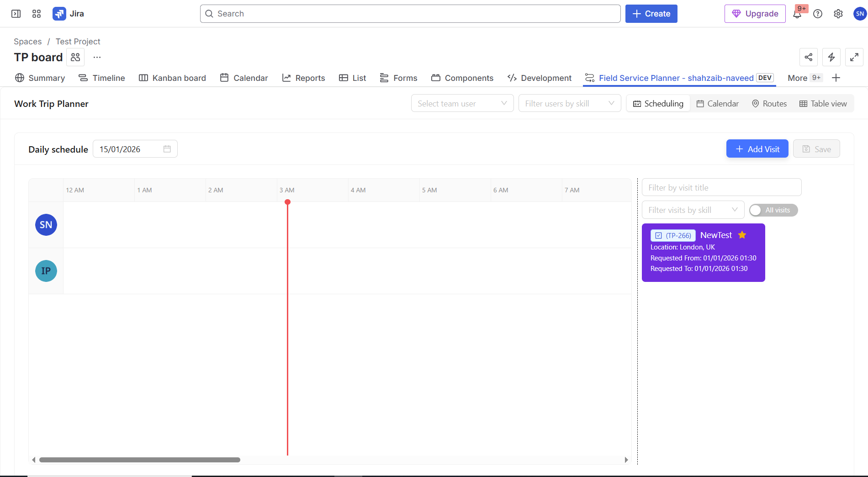Click the calendar icon in date field

tap(167, 149)
